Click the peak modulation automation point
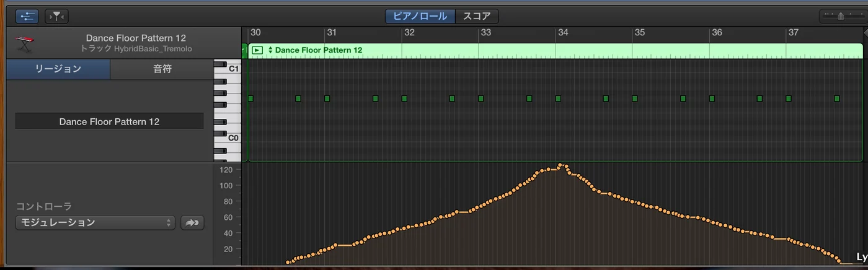Screen dimensions: 868x270 click(560, 165)
